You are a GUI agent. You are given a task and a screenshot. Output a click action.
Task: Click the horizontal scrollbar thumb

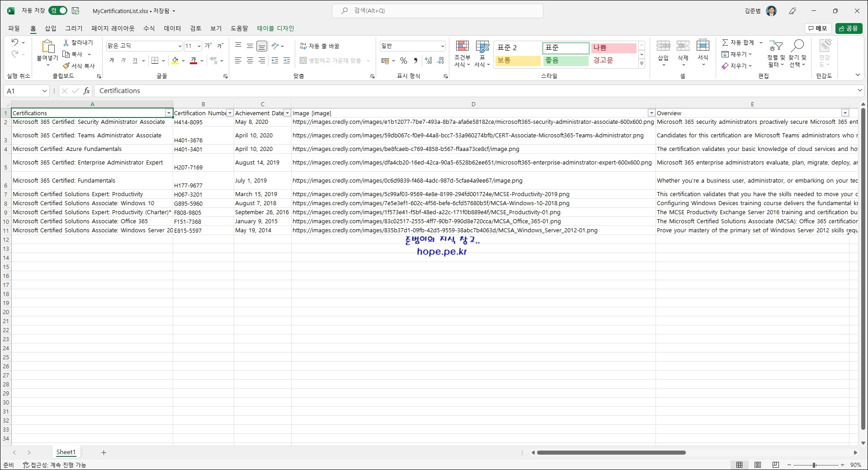[x=611, y=452]
